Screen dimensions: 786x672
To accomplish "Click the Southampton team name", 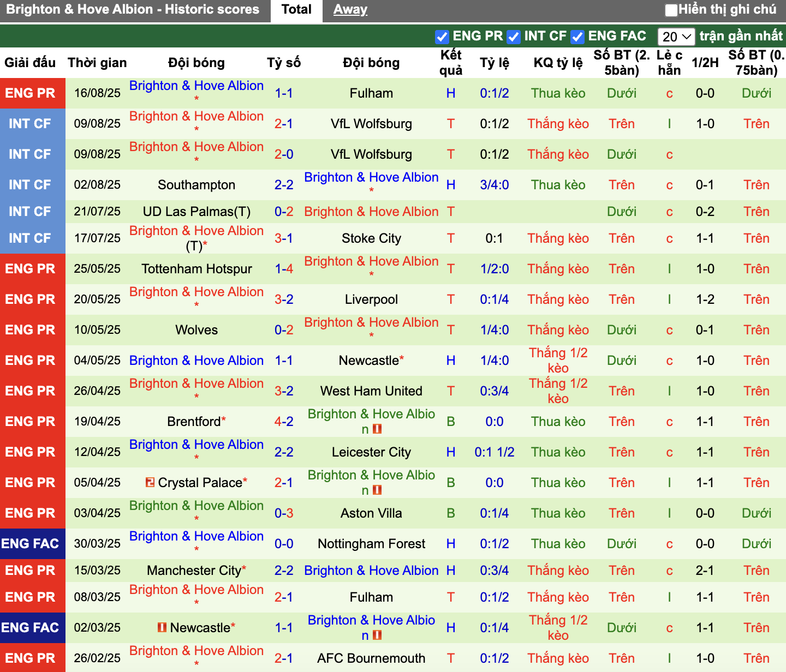I will point(196,185).
